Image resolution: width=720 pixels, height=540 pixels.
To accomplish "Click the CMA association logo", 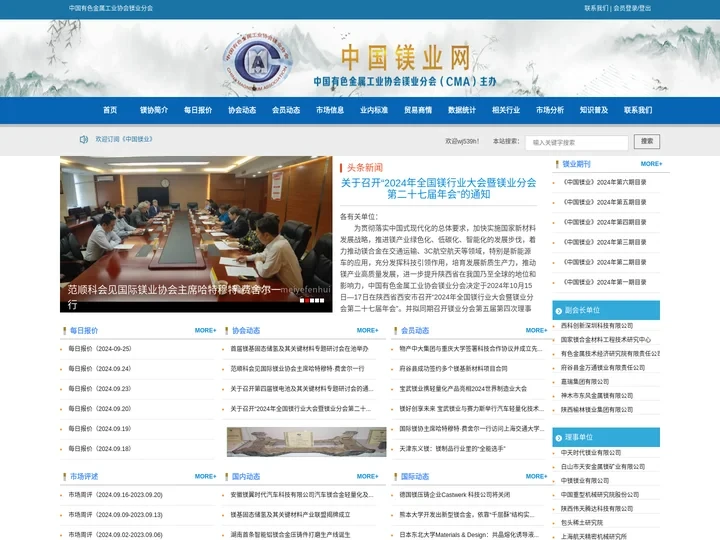I will 258,61.
